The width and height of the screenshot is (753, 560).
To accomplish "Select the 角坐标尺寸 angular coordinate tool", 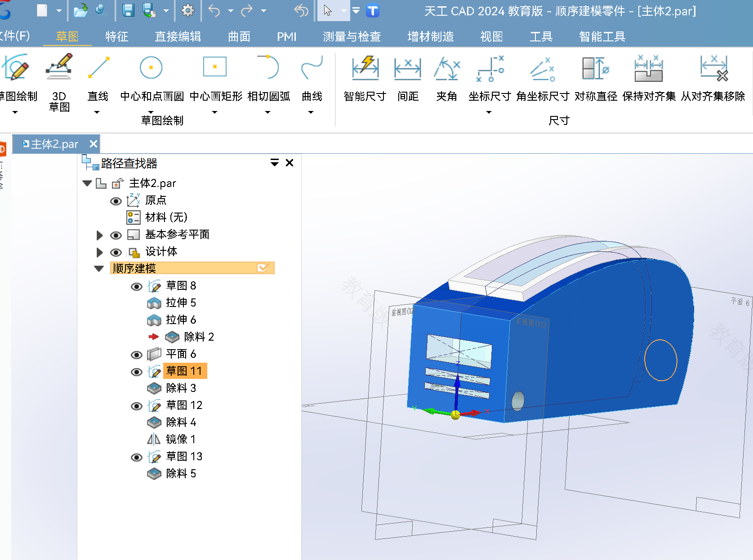I will tap(543, 77).
